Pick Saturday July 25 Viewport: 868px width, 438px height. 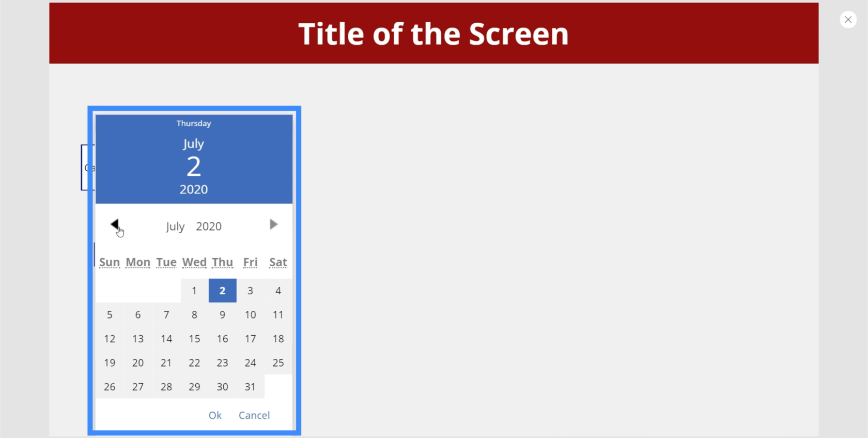click(278, 363)
